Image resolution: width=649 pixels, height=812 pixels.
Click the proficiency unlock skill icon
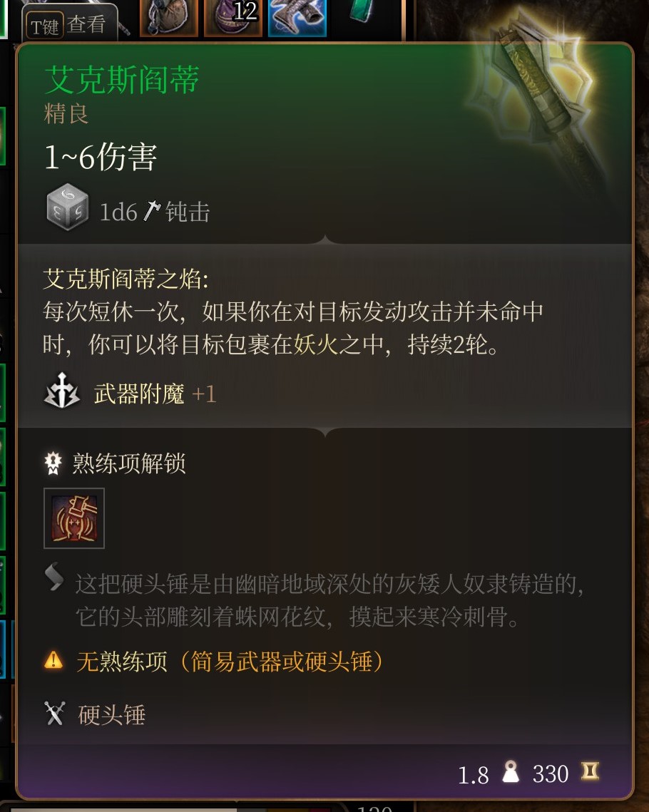coord(74,518)
